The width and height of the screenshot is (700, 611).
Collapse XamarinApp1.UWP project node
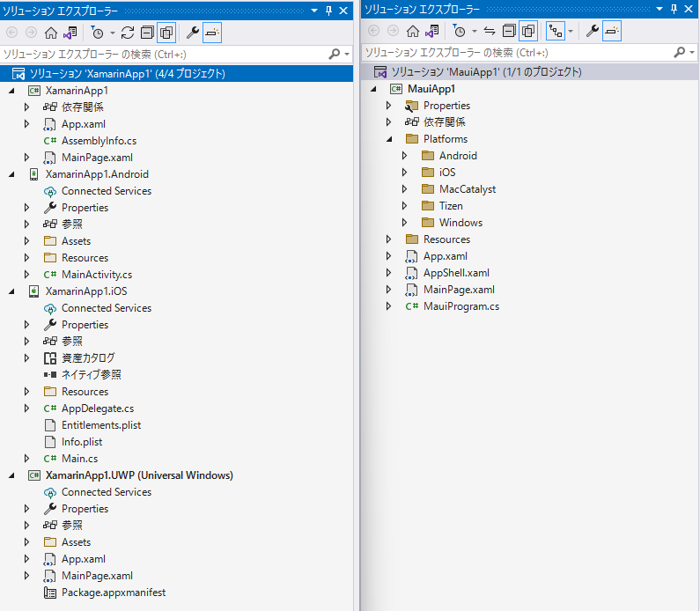[11, 475]
